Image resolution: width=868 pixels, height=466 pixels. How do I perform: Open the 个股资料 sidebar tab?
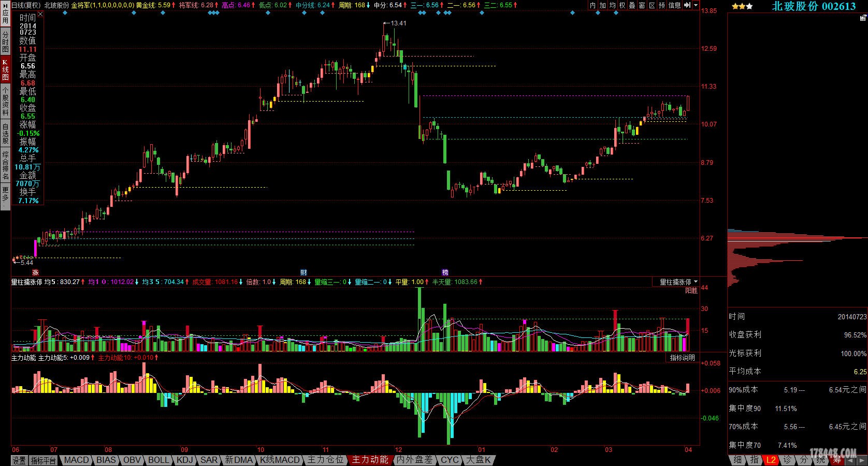(x=5, y=101)
